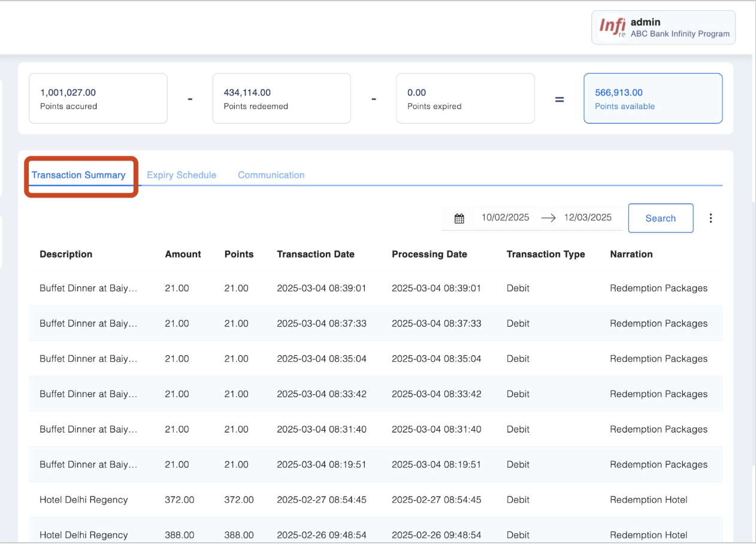Viewport: 756px width, 544px height.
Task: Click the vertical scrollbar on right edge
Action: click(x=752, y=336)
